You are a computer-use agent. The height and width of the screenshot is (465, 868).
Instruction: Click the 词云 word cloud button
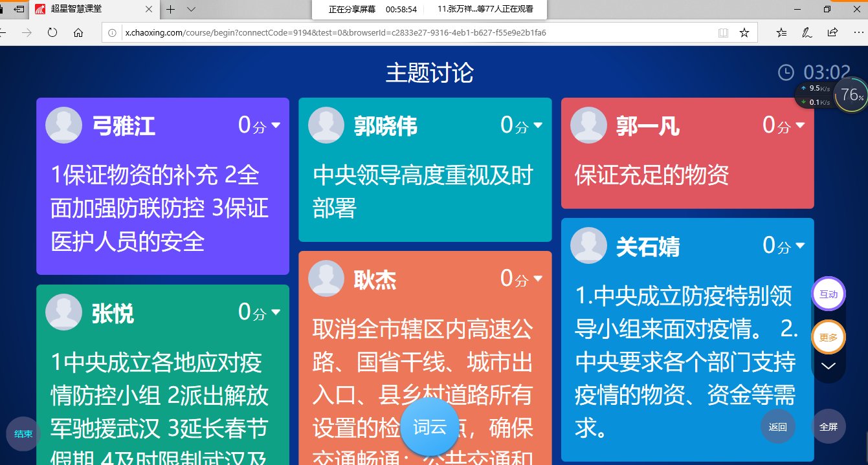click(430, 427)
